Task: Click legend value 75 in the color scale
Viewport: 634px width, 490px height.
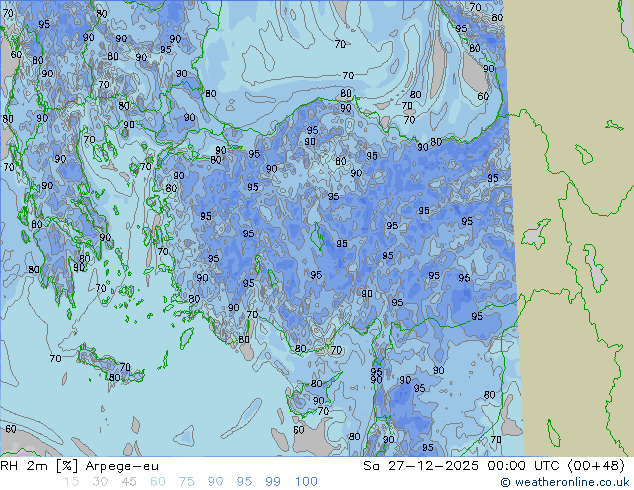Action: click(186, 482)
